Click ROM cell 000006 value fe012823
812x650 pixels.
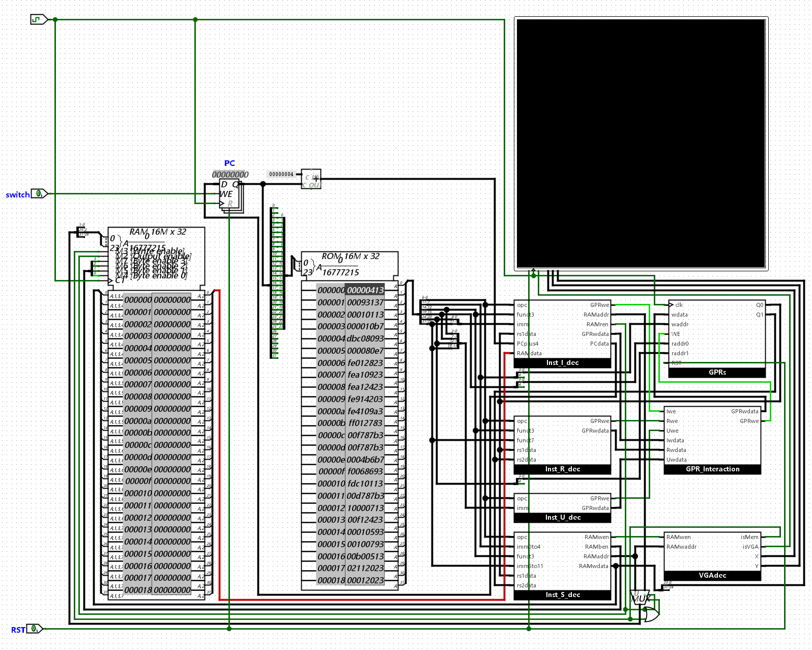365,363
